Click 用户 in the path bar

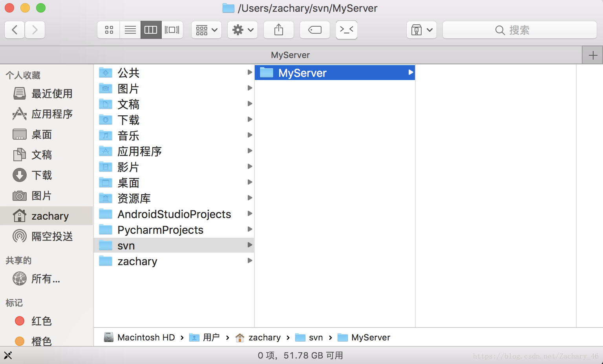pos(205,337)
